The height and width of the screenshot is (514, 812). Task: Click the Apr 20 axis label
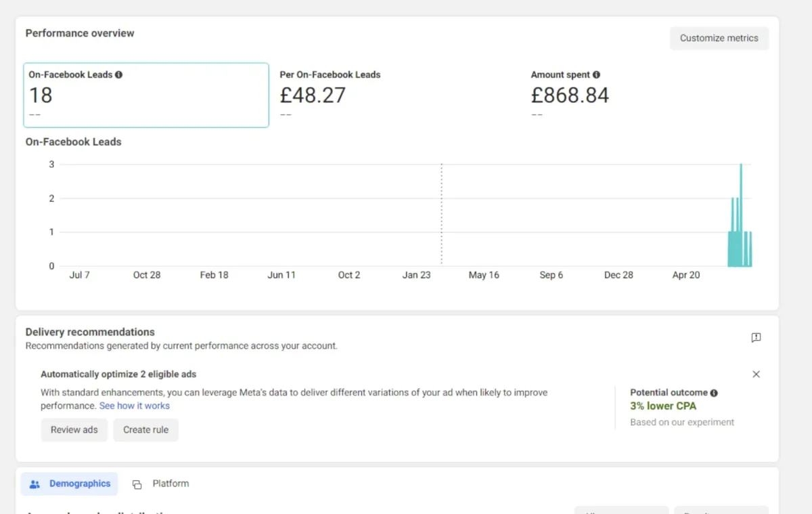click(686, 275)
